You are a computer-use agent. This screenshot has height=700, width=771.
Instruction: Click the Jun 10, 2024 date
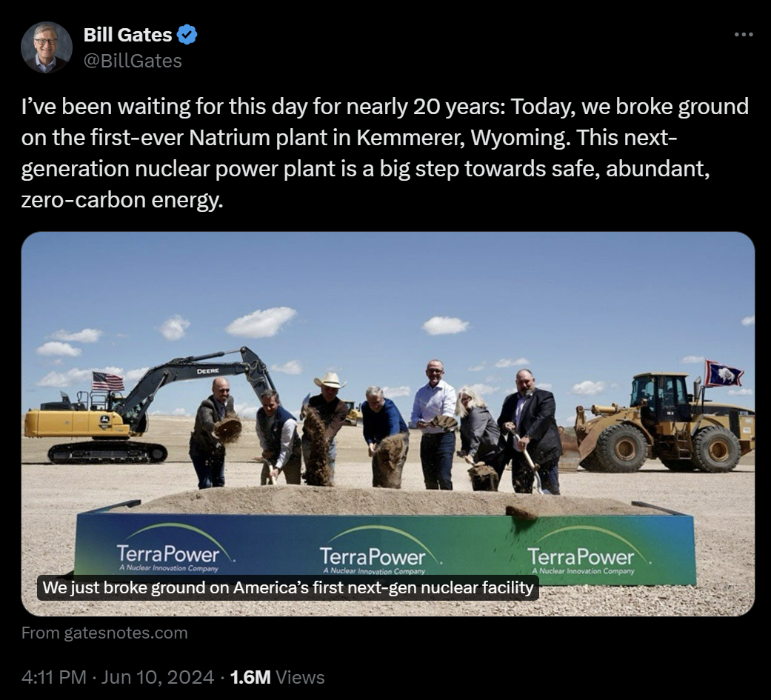click(x=157, y=677)
